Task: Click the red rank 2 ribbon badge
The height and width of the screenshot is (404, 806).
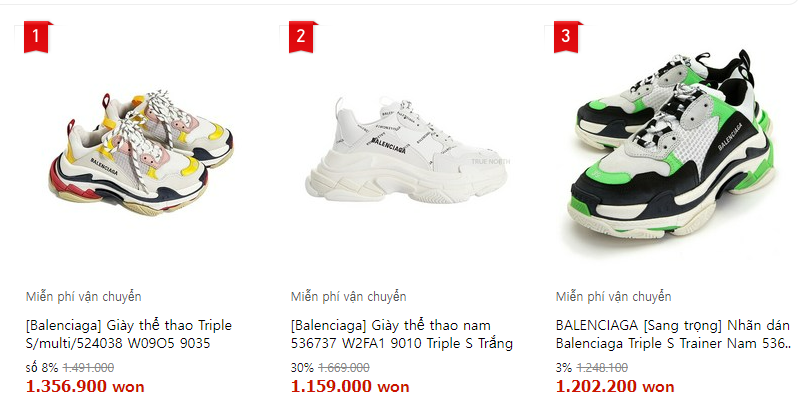Action: click(x=302, y=36)
